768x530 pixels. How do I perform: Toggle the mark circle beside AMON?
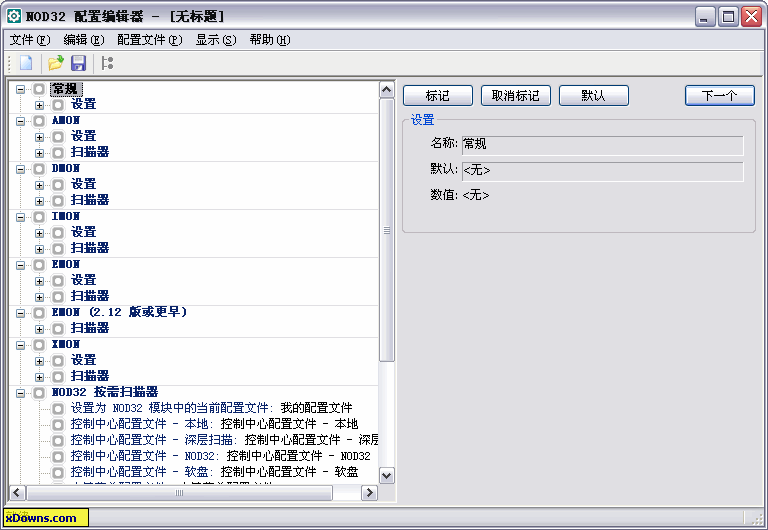click(x=39, y=120)
